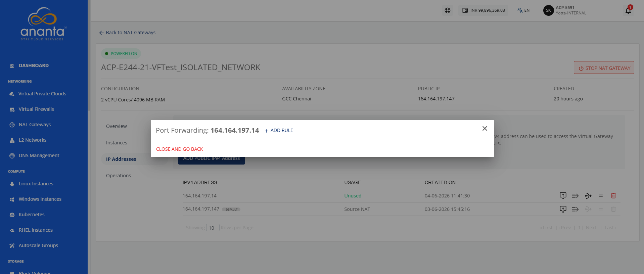The width and height of the screenshot is (644, 274).
Task: Click the Next pagination link
Action: (592, 228)
